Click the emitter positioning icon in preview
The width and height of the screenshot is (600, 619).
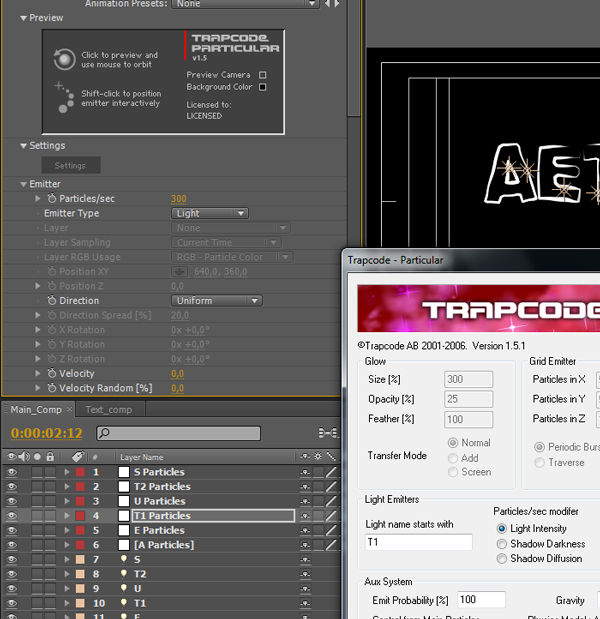click(x=64, y=97)
